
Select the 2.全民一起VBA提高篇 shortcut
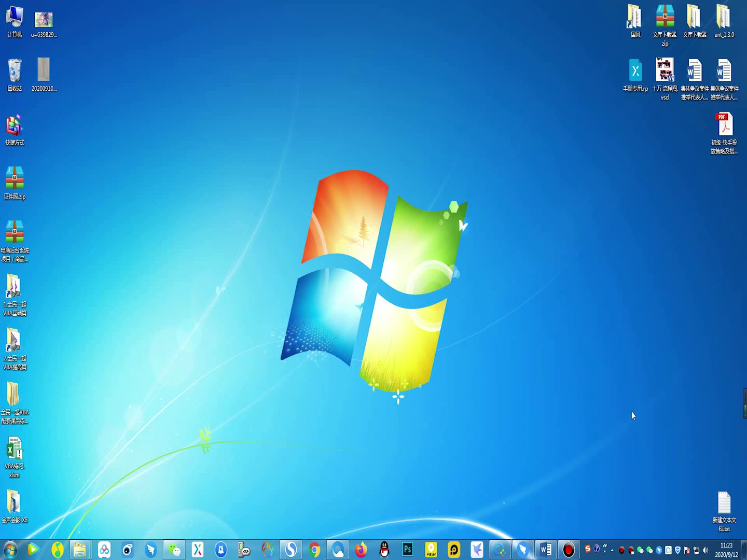pyautogui.click(x=15, y=349)
